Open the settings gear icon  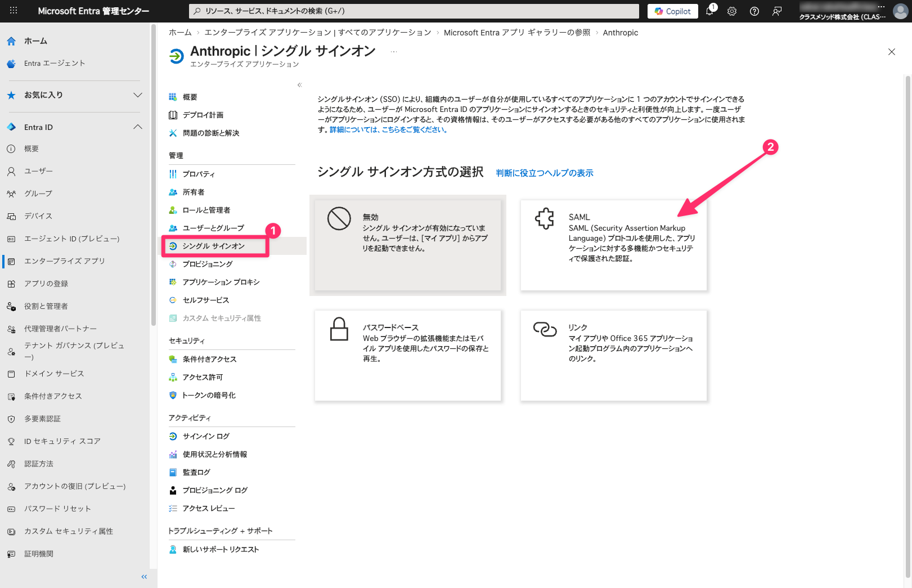[732, 11]
